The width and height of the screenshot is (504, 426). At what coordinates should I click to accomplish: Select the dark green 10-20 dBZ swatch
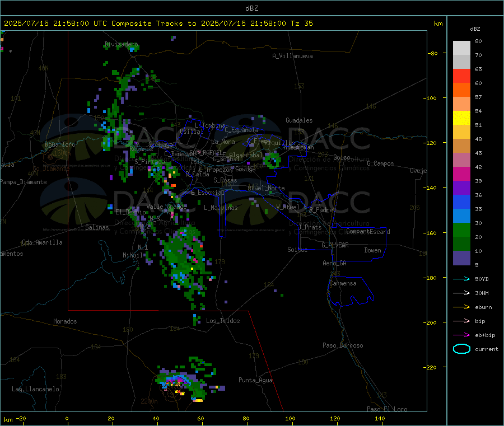click(x=461, y=244)
